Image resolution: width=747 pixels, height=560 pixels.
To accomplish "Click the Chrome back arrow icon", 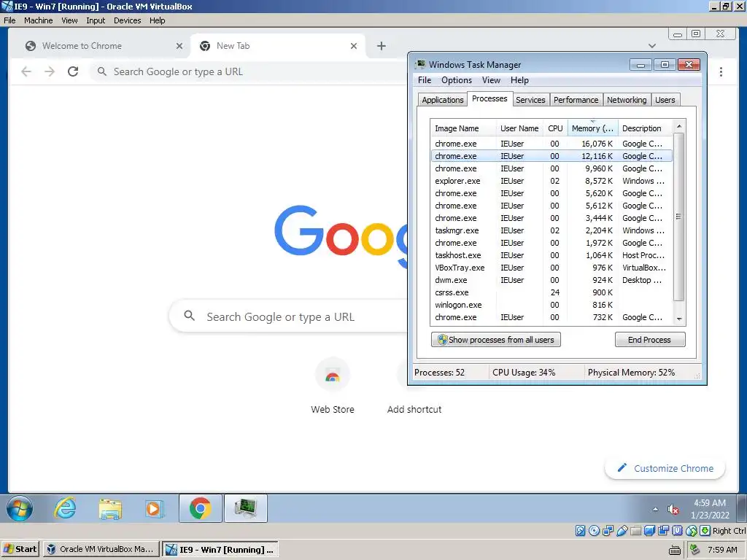I will coord(26,72).
